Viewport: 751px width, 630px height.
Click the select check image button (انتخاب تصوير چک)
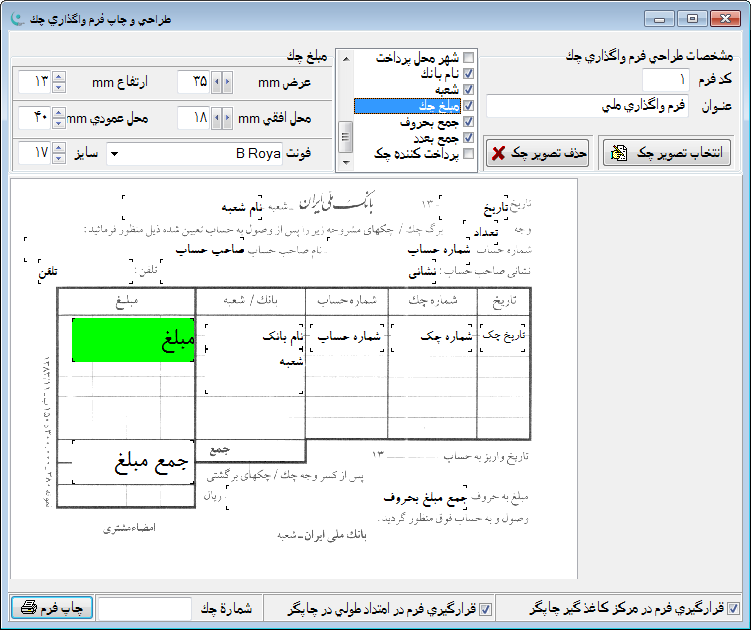(x=665, y=153)
